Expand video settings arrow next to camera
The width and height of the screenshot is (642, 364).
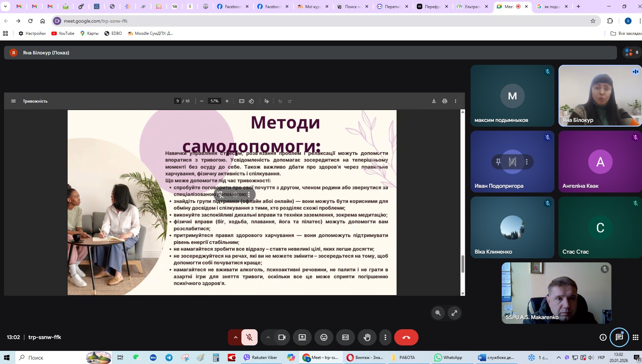click(268, 337)
